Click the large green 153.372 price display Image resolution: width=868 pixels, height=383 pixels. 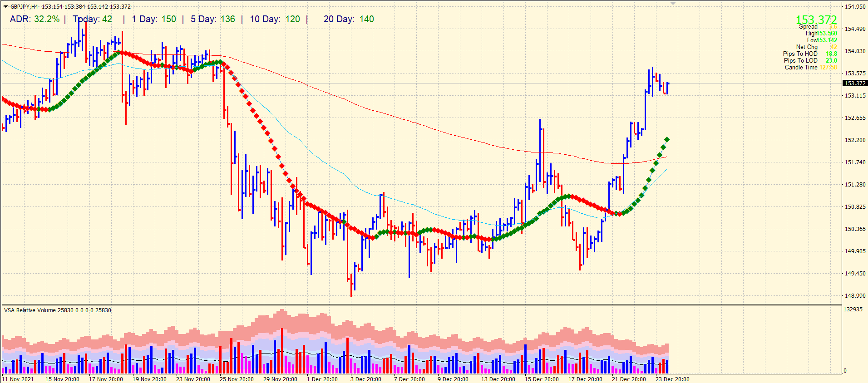pos(816,20)
